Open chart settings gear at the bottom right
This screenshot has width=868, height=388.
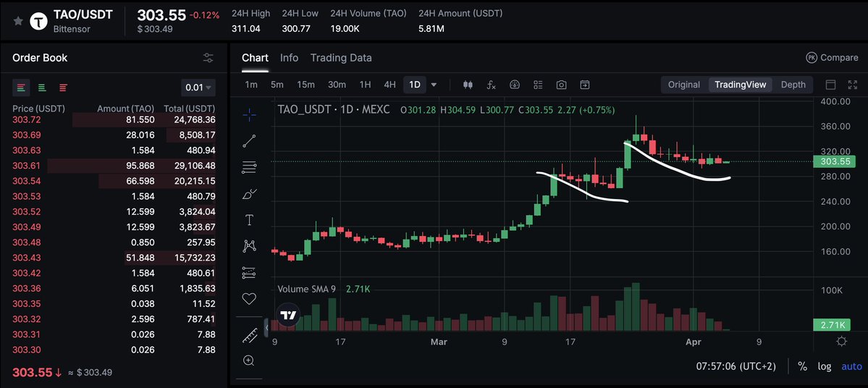pyautogui.click(x=841, y=342)
